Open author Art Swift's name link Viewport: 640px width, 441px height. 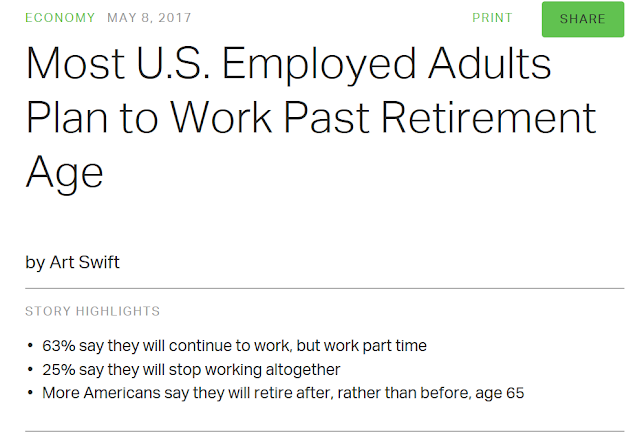click(x=85, y=263)
